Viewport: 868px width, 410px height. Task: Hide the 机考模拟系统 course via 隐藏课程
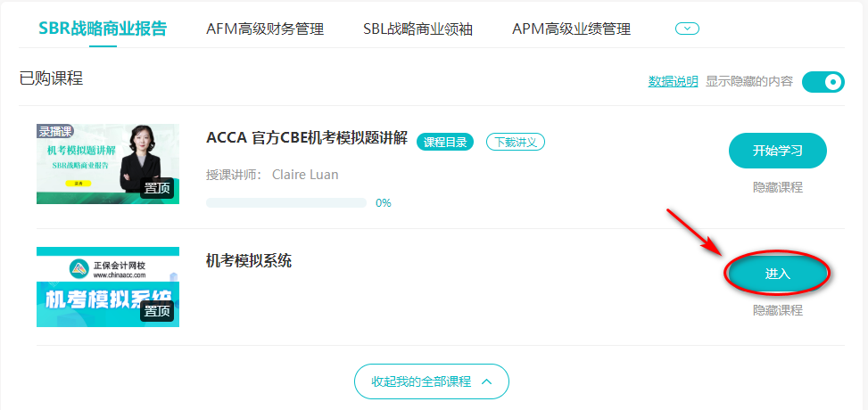pyautogui.click(x=777, y=310)
